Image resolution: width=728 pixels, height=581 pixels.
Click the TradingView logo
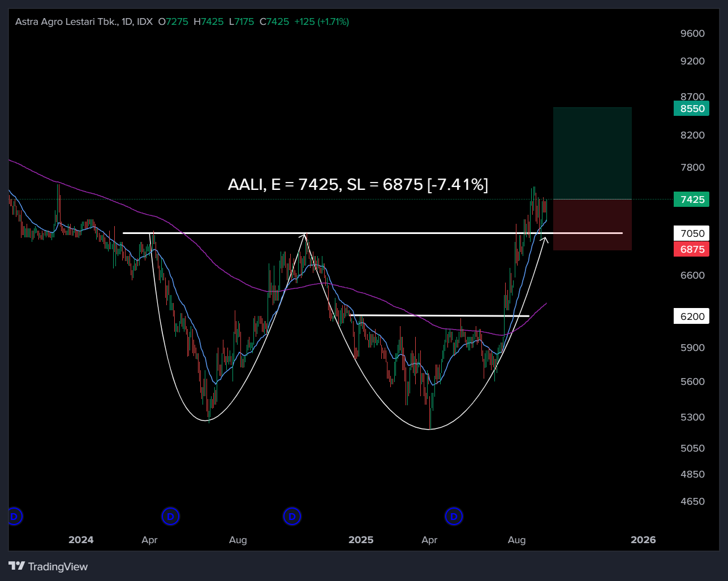pyautogui.click(x=48, y=566)
